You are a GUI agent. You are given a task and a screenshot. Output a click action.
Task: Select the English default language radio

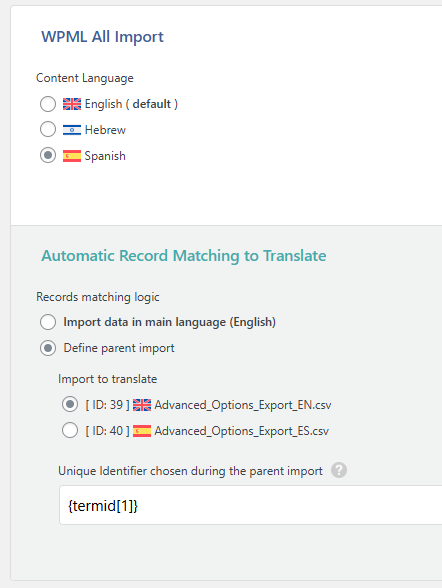coord(48,104)
